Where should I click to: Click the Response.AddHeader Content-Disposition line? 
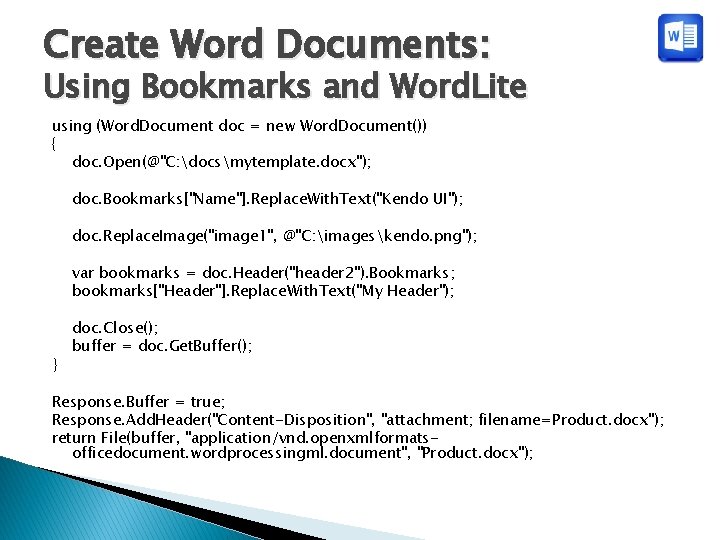(358, 420)
